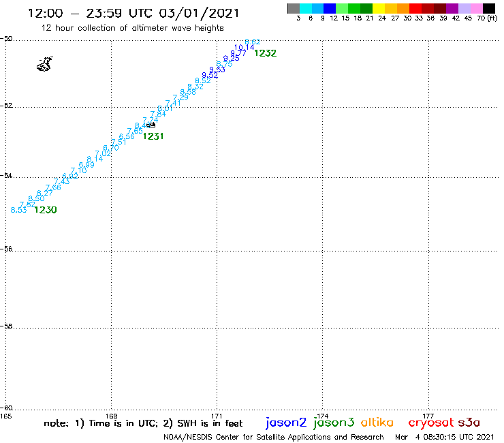The height and width of the screenshot is (443, 504).
Task: Click the 7.43 wave height value
Action: (61, 181)
